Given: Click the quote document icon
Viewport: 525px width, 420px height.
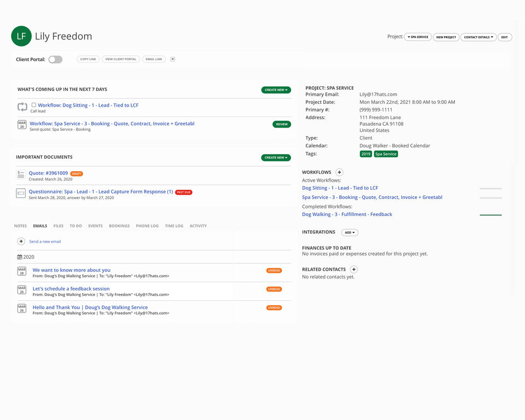Looking at the screenshot, I should click(x=21, y=175).
